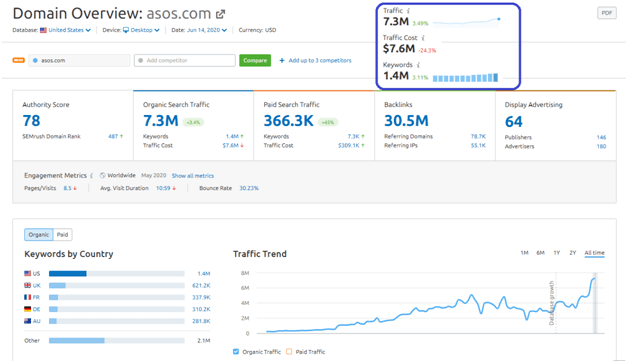Click the UK keywords bar
This screenshot has height=363, width=628.
(x=117, y=286)
